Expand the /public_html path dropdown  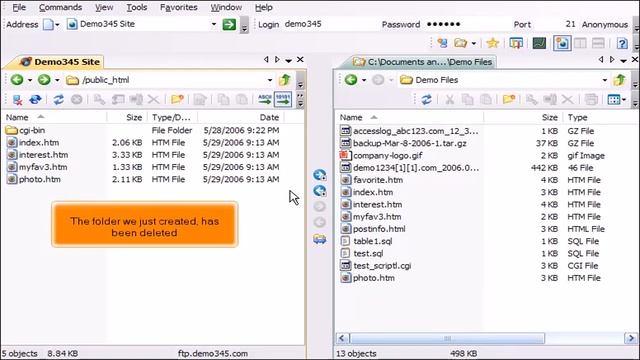[270, 80]
